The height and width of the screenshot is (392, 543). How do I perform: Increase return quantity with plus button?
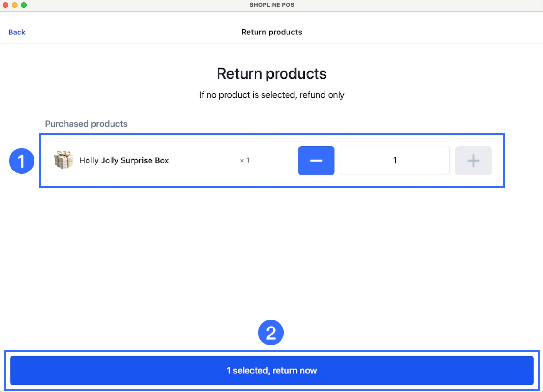tap(473, 160)
